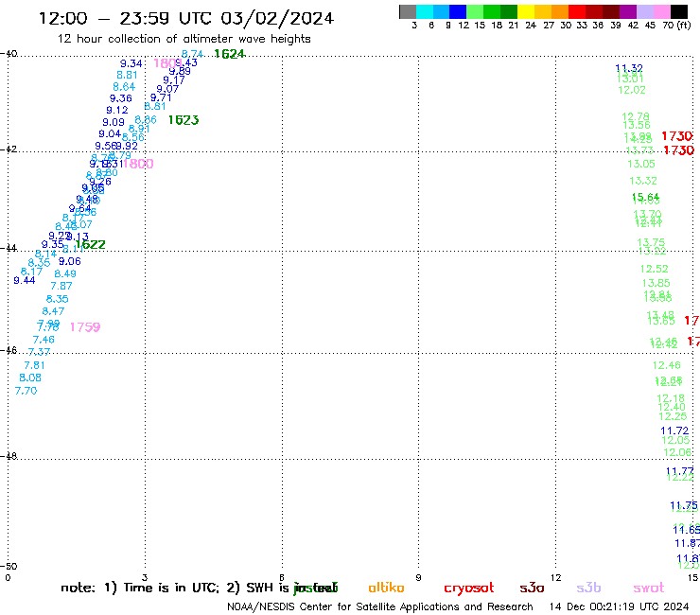700x615 pixels.
Task: Click the longitude axis label '9'
Action: point(418,577)
